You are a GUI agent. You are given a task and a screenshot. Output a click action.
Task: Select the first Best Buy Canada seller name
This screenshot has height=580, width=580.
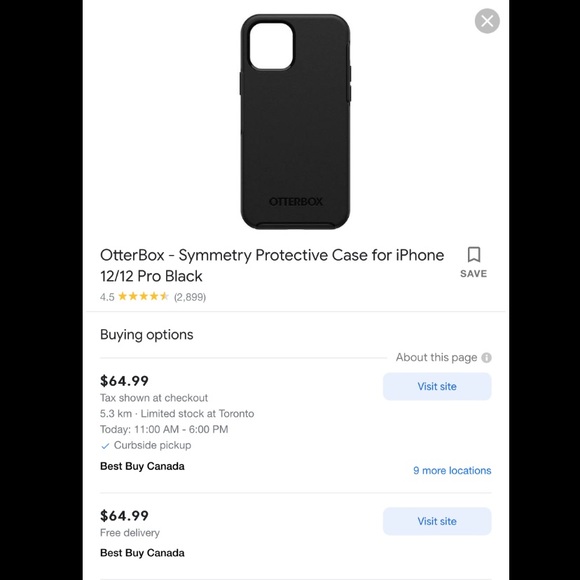(x=142, y=466)
